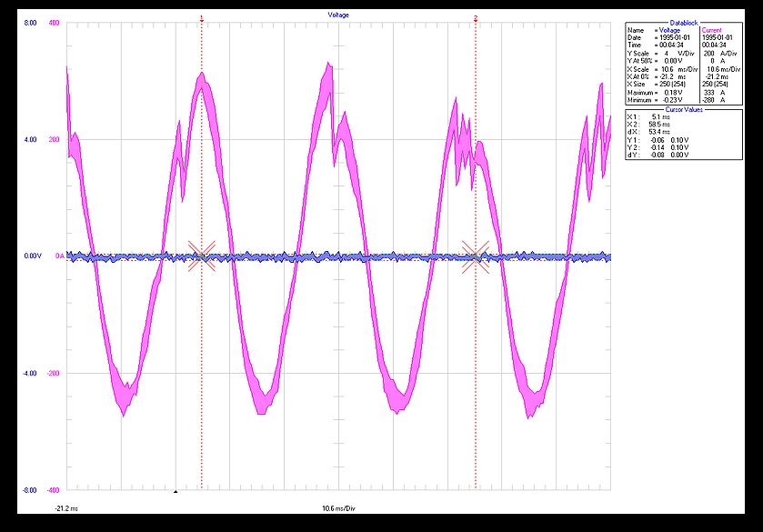This screenshot has height=532, width=763.
Task: Click the 'Voltage' title above the plot
Action: (x=338, y=15)
